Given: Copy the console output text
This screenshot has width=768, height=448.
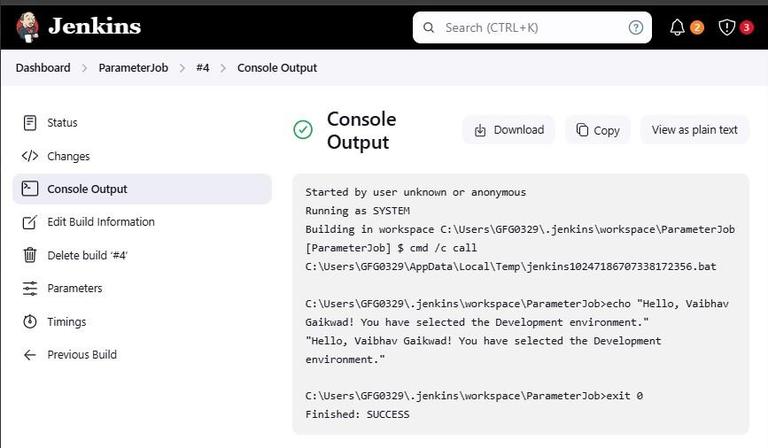Looking at the screenshot, I should [x=597, y=130].
